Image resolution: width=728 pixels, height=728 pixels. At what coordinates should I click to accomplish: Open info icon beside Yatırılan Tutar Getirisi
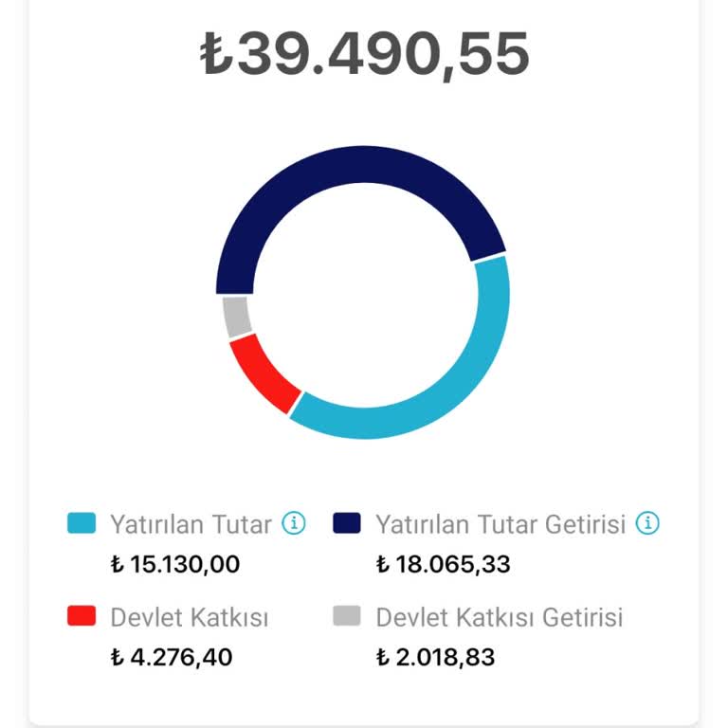647,523
